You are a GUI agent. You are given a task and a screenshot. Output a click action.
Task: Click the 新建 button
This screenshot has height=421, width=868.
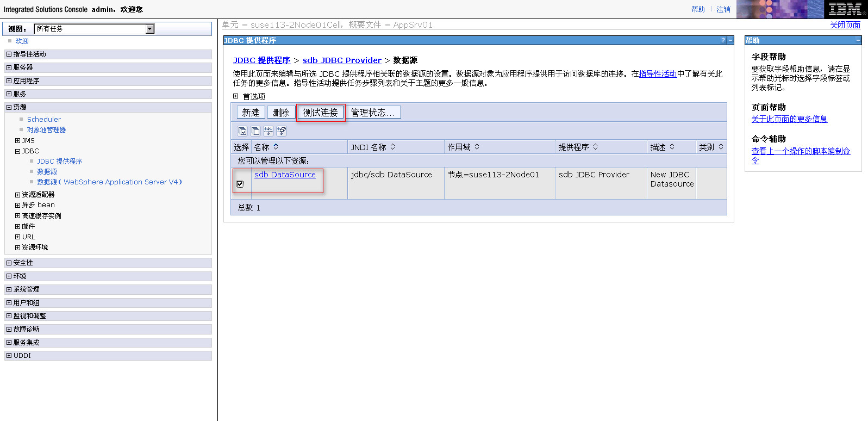(251, 113)
